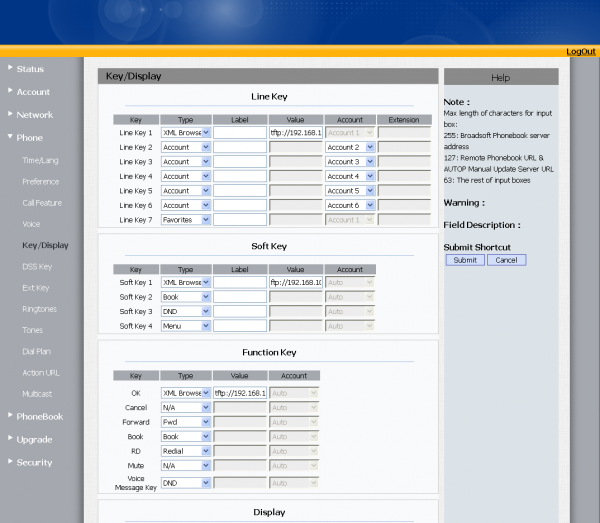Open Soft Key 3 DND type dropdown
600x523 pixels.
186,311
